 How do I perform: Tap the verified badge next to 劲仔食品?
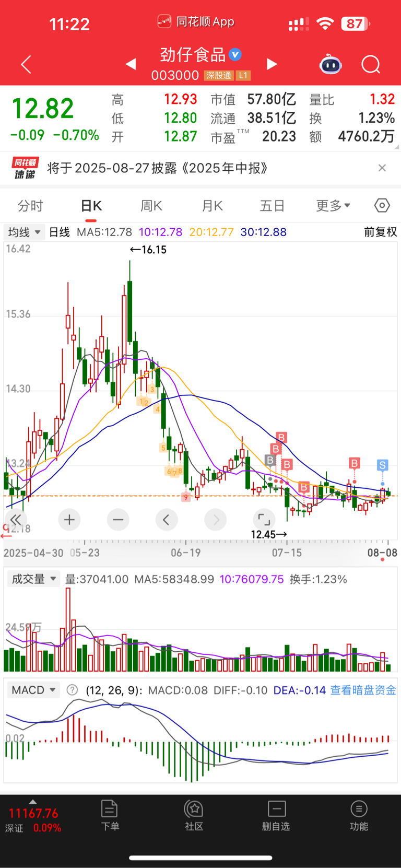pos(235,54)
